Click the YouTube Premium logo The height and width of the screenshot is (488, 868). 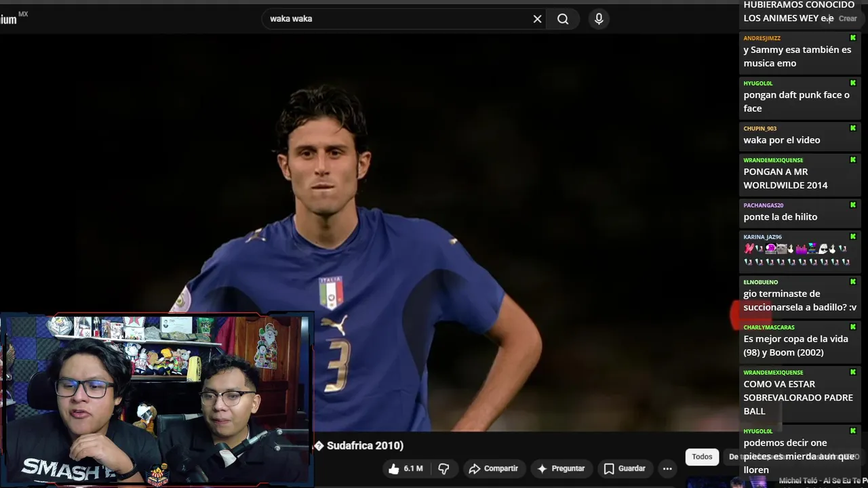14,18
